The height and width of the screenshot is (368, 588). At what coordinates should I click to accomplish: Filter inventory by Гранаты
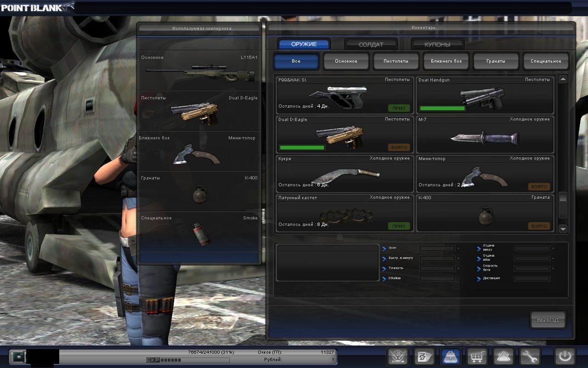click(x=496, y=61)
